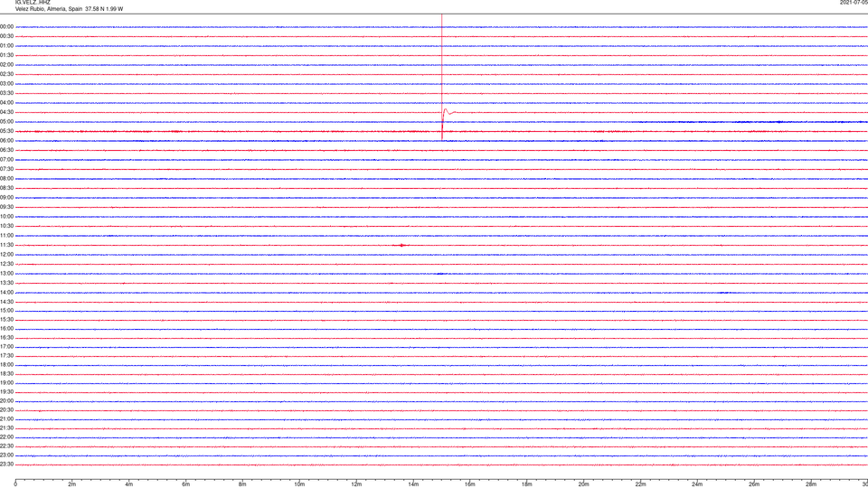Select the 18:30 time label

coord(6,374)
